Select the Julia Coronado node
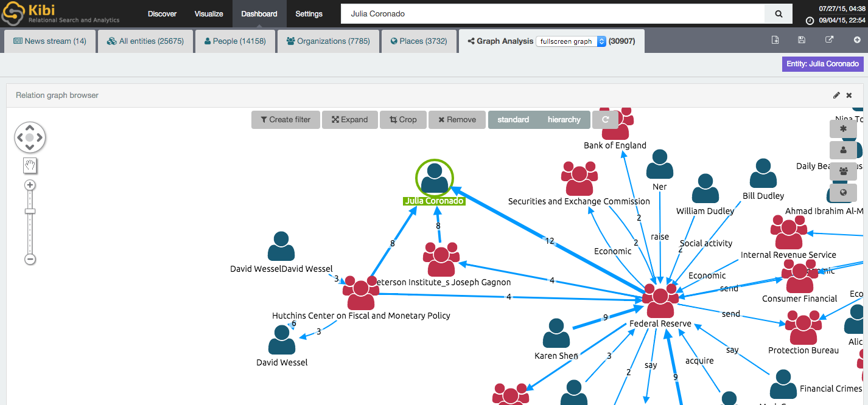Viewport: 868px width, 405px height. pos(435,178)
